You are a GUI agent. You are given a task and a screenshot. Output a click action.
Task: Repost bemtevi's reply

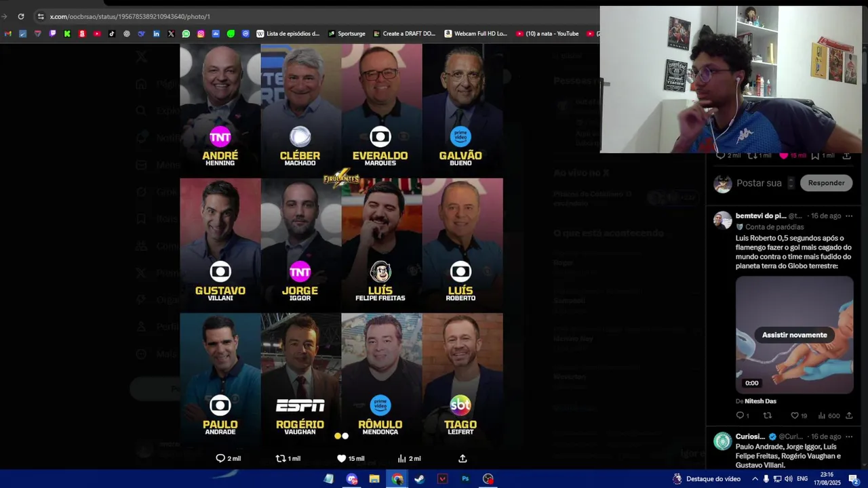pos(768,415)
